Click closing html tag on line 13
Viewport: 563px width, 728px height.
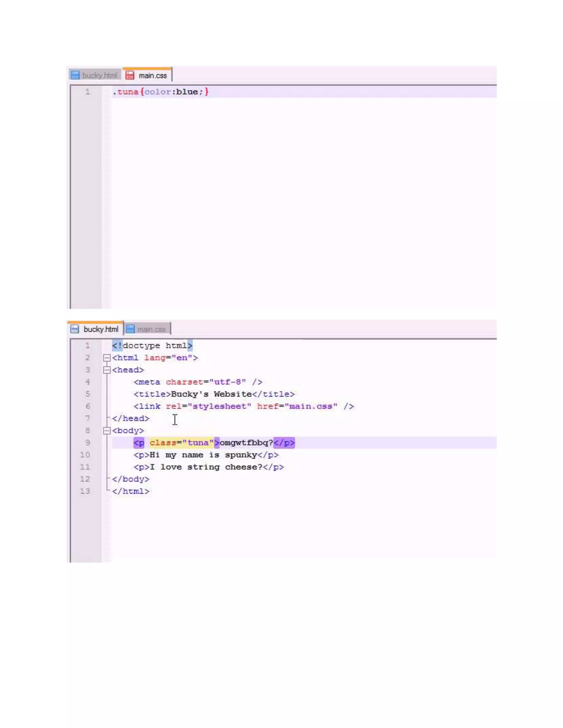[131, 491]
